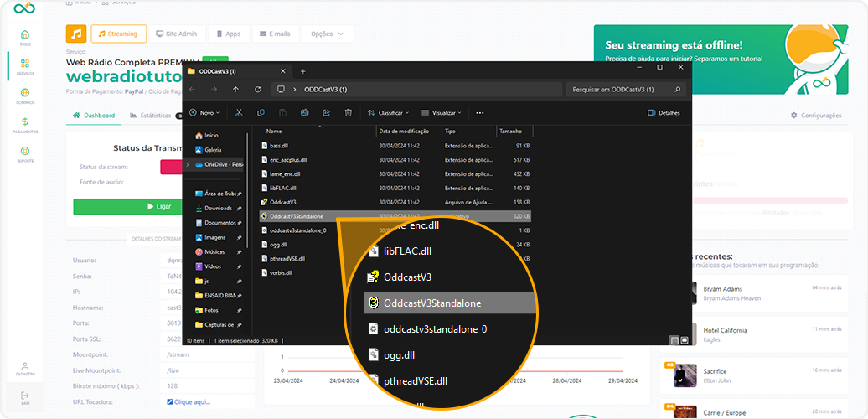Expand the Opções dropdown on dashboard
868x419 pixels.
pos(328,34)
